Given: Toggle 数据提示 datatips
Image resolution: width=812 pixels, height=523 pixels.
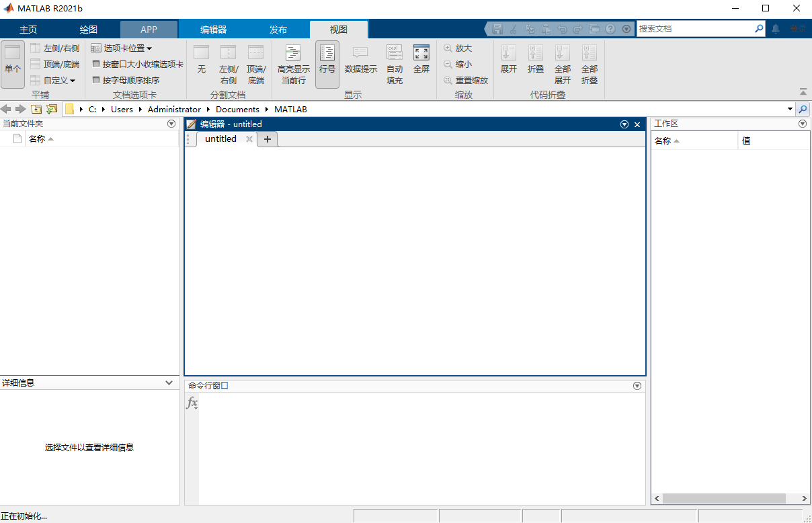Looking at the screenshot, I should tap(361, 60).
